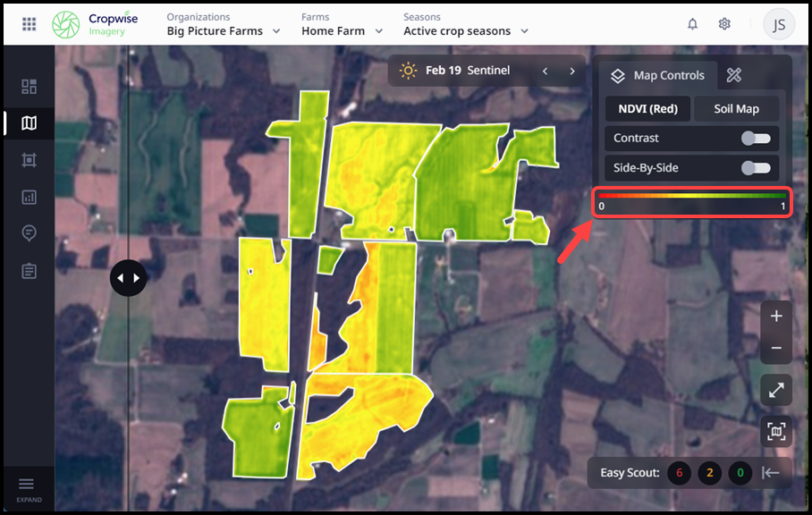The height and width of the screenshot is (515, 812).
Task: Click the NDVI color scale bar
Action: click(x=692, y=196)
